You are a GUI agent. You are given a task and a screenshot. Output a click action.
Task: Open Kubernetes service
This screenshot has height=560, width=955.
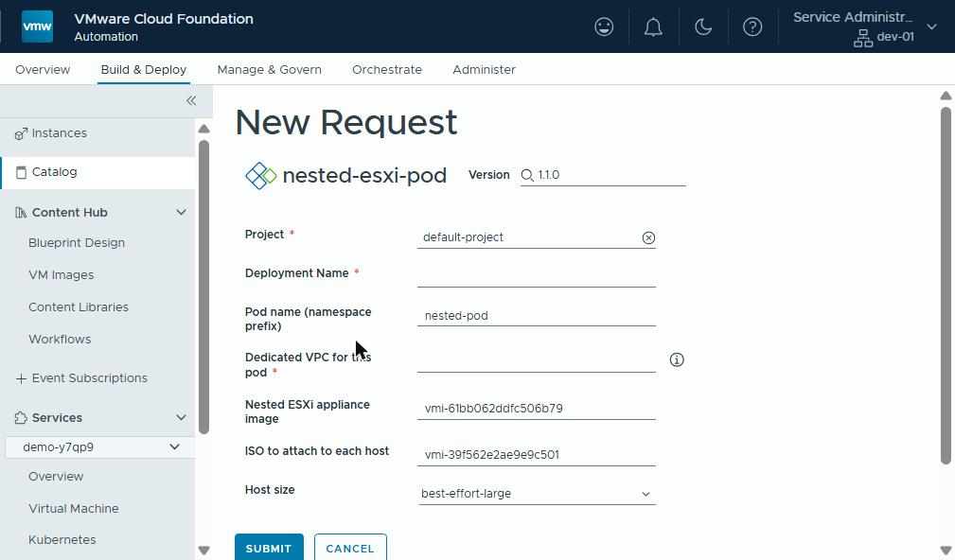[x=62, y=540]
